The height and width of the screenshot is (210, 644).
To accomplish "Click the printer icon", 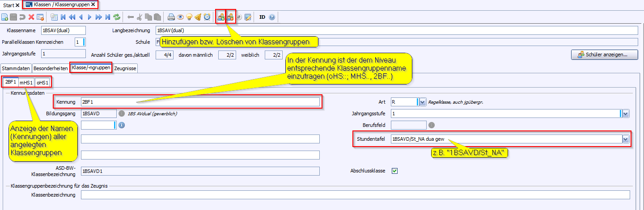I will [x=171, y=17].
